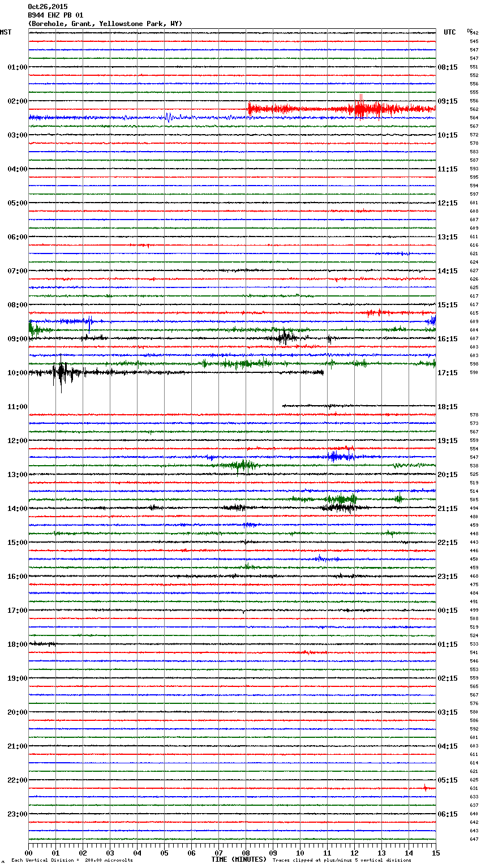Select the "16:15" UTC time label
The height and width of the screenshot is (868, 481).
pyautogui.click(x=448, y=339)
